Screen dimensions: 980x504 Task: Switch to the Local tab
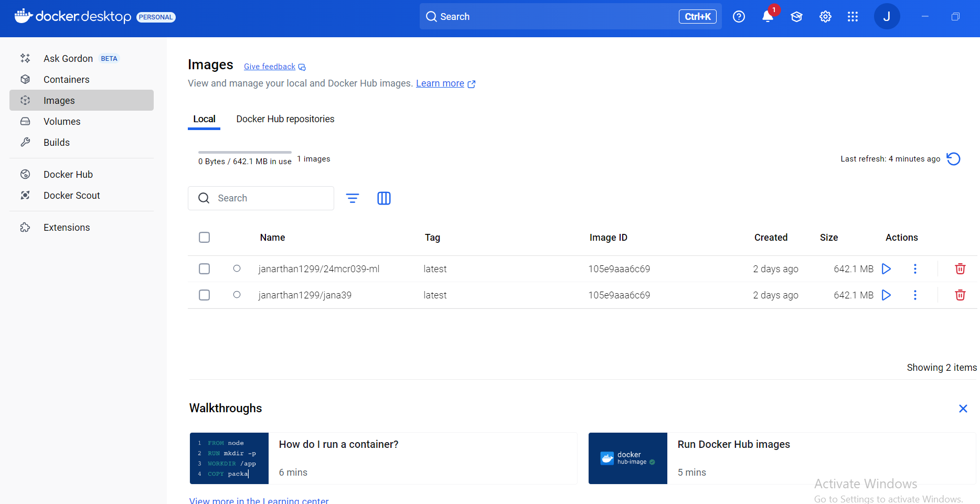(204, 119)
